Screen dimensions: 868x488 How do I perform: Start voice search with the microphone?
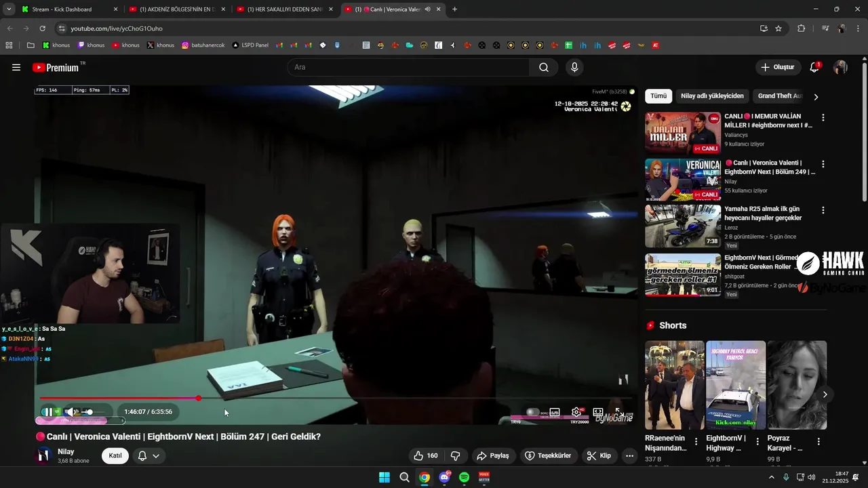coord(574,67)
